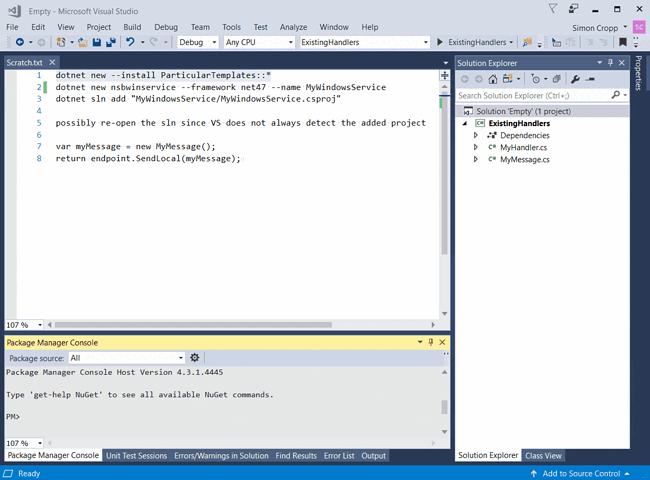This screenshot has height=480, width=650.
Task: Click the Redo toolbar icon
Action: pyautogui.click(x=153, y=42)
